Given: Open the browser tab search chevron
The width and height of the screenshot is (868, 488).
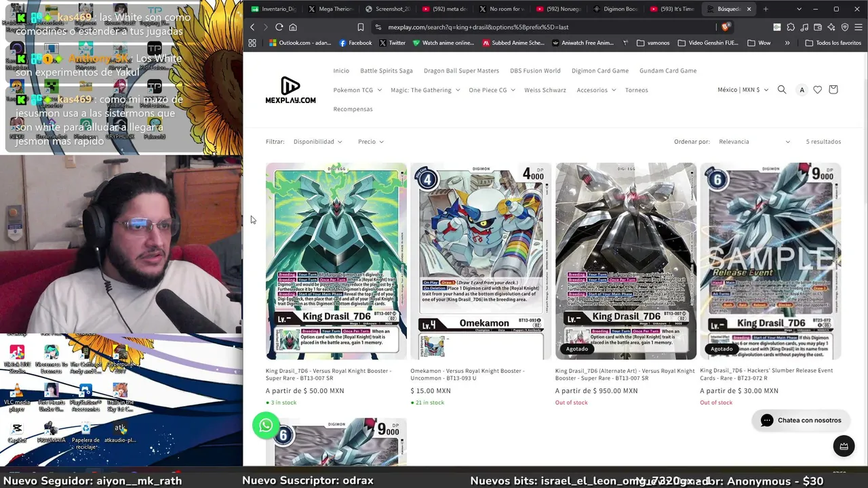Looking at the screenshot, I should [799, 9].
